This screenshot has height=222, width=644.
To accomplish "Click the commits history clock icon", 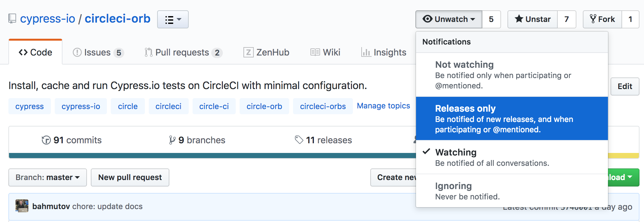I will point(46,140).
